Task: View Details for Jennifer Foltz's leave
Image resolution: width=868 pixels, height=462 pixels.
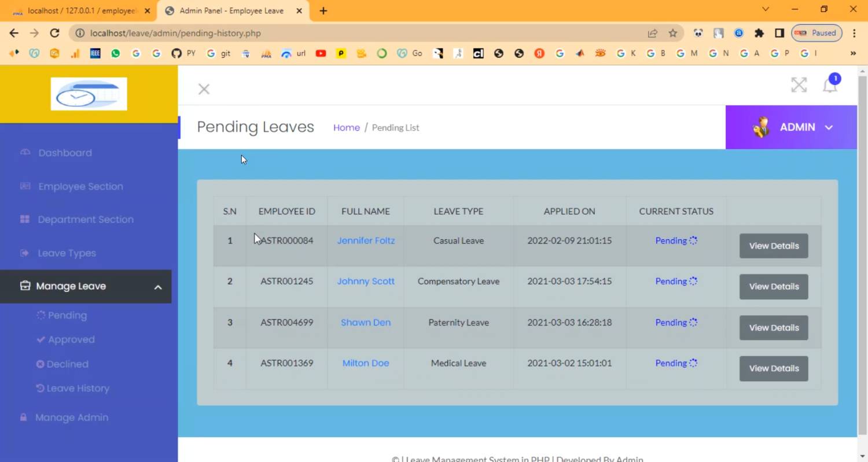Action: (x=773, y=246)
